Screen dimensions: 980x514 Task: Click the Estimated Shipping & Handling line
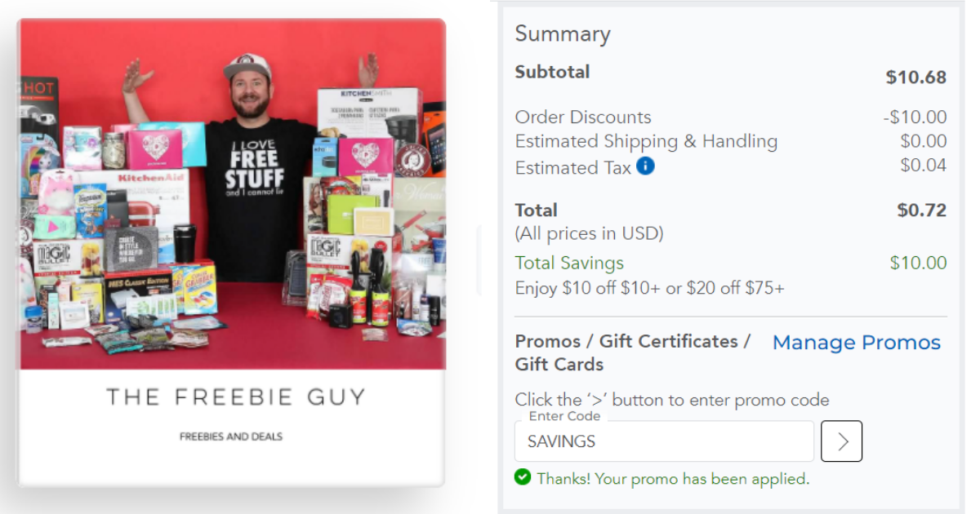[645, 141]
